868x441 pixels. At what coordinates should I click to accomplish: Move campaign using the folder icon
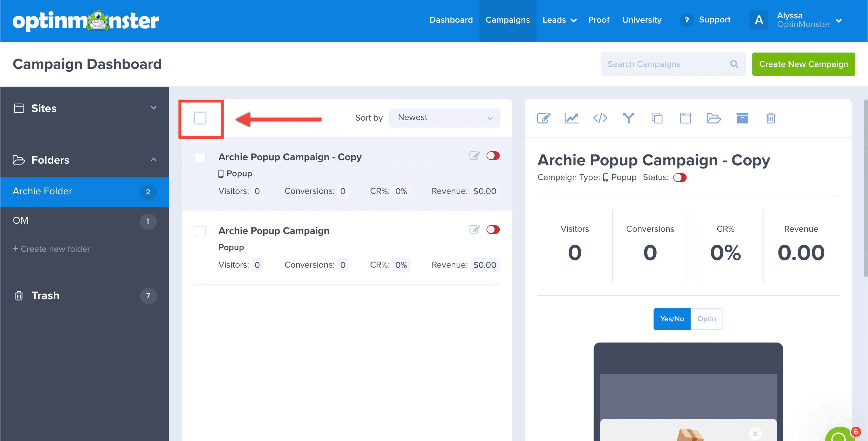click(x=714, y=118)
